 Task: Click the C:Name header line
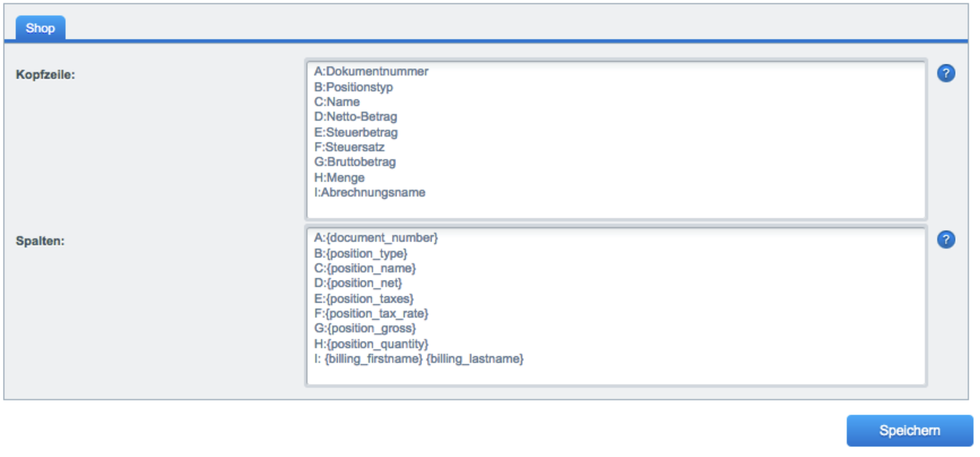pyautogui.click(x=337, y=102)
